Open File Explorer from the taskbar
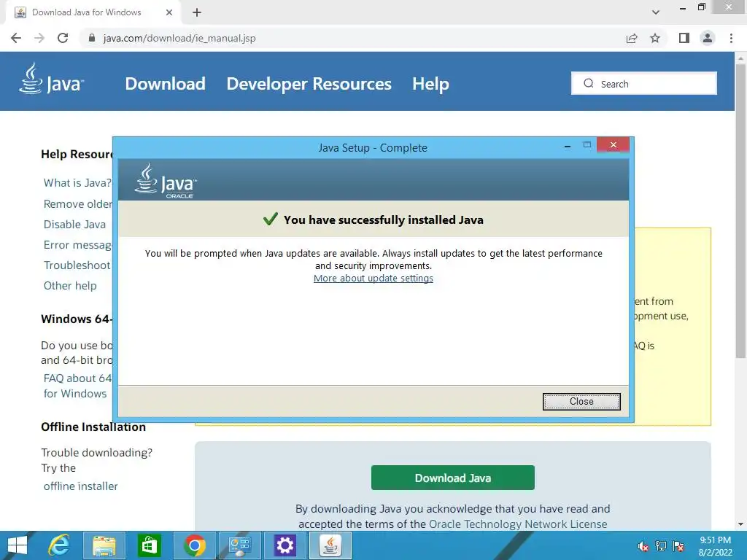Image resolution: width=747 pixels, height=560 pixels. click(x=104, y=545)
